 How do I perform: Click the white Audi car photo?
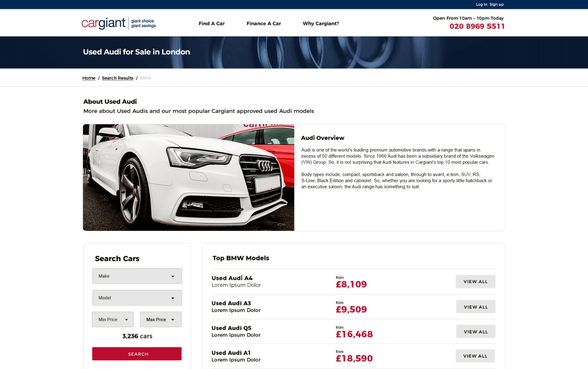pyautogui.click(x=188, y=178)
